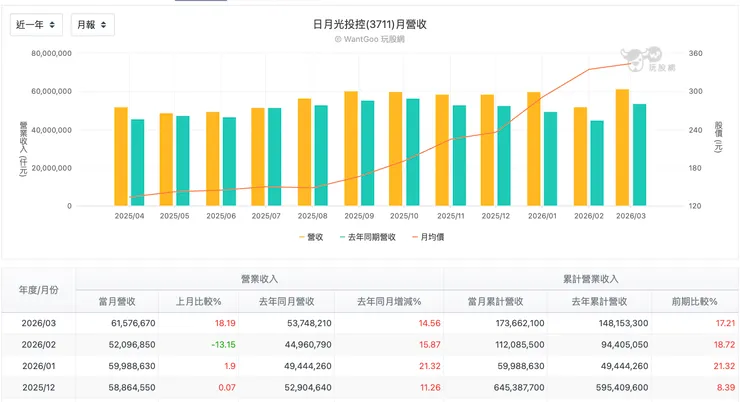The width and height of the screenshot is (740, 402).
Task: Click the 上月比較% column header
Action: pyautogui.click(x=199, y=302)
